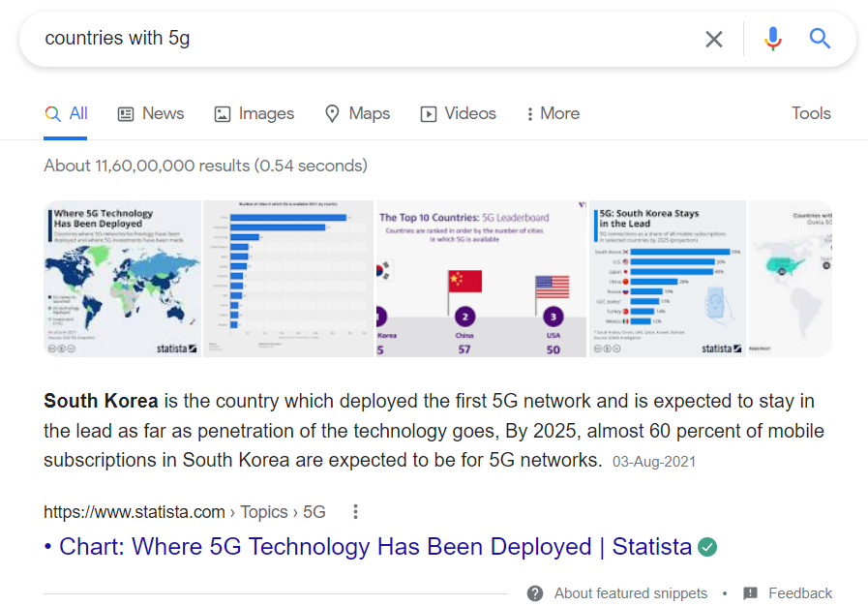Switch to the Maps tab
The image size is (868, 606).
click(x=357, y=113)
